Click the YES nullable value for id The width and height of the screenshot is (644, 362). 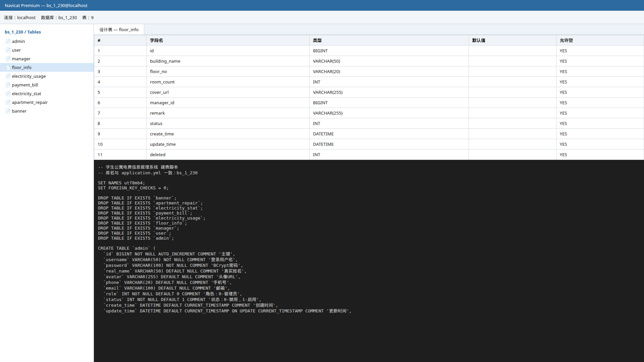pyautogui.click(x=600, y=51)
